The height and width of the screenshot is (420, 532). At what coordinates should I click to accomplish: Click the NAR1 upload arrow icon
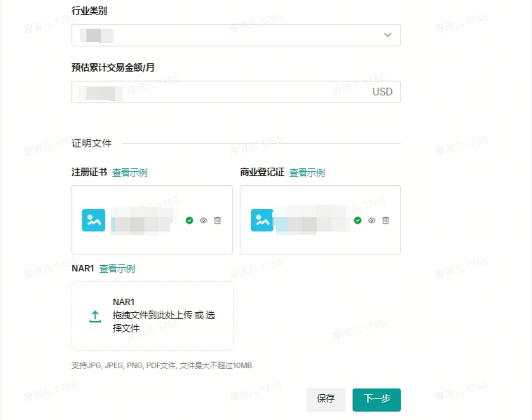point(95,316)
